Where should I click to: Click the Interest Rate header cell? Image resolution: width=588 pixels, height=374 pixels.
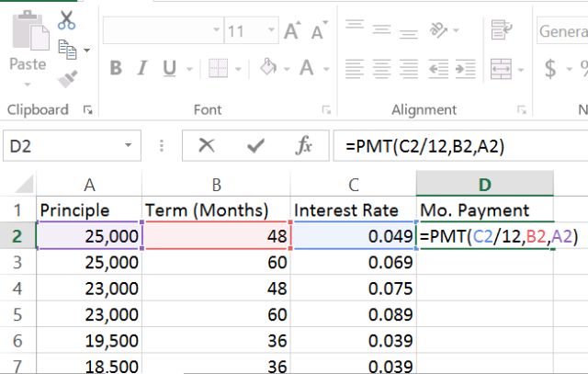tap(354, 210)
